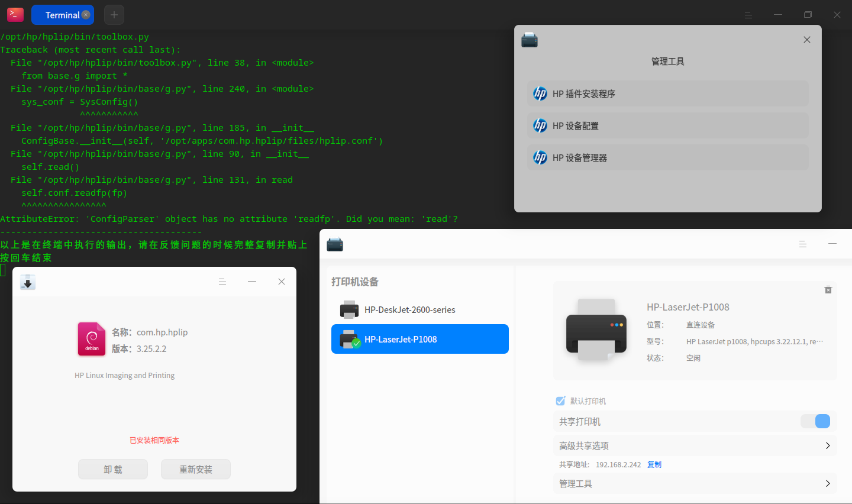Viewport: 852px width, 504px height.
Task: Uncheck the 默认打印机 checkbox
Action: (x=561, y=401)
